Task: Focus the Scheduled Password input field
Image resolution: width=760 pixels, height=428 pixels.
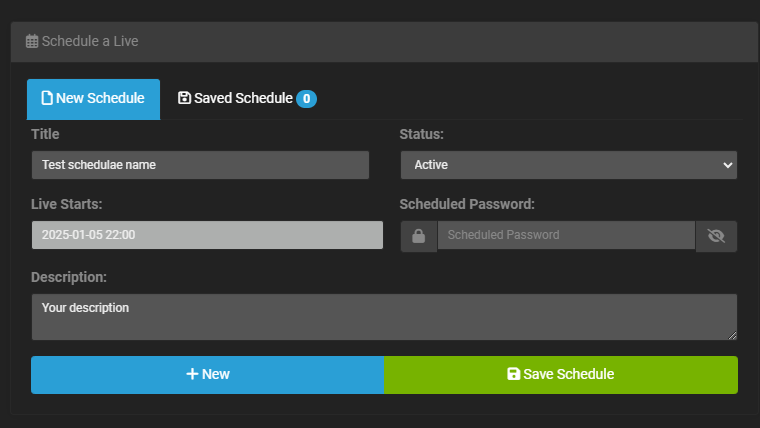Action: 565,236
